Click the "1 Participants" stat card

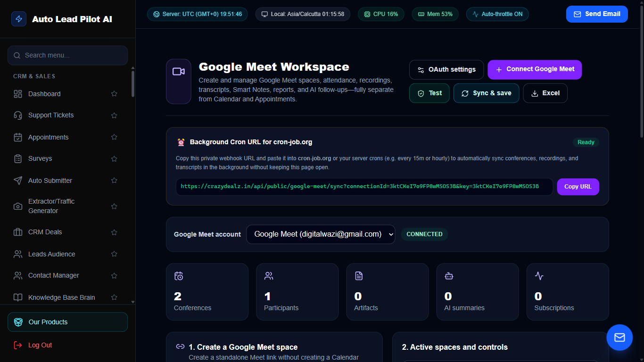tap(297, 292)
